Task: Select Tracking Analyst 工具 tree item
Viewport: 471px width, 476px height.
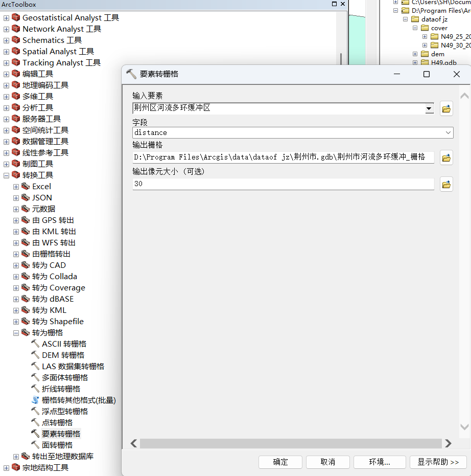Action: click(62, 63)
